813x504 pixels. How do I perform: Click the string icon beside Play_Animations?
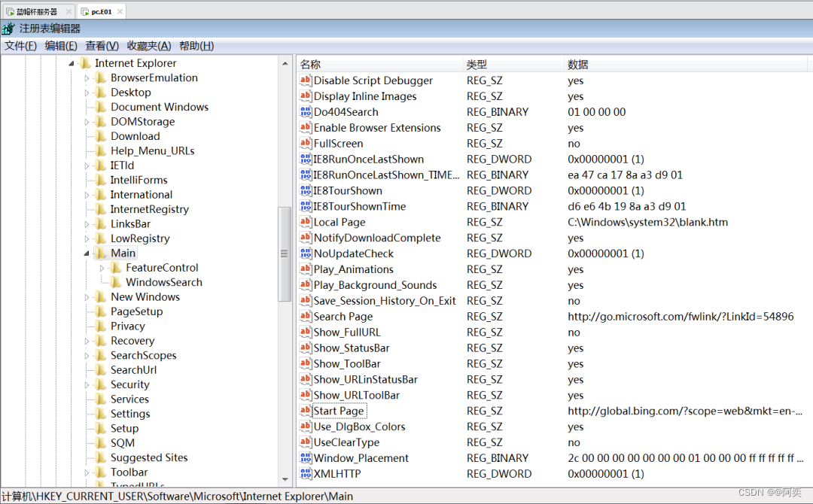306,269
